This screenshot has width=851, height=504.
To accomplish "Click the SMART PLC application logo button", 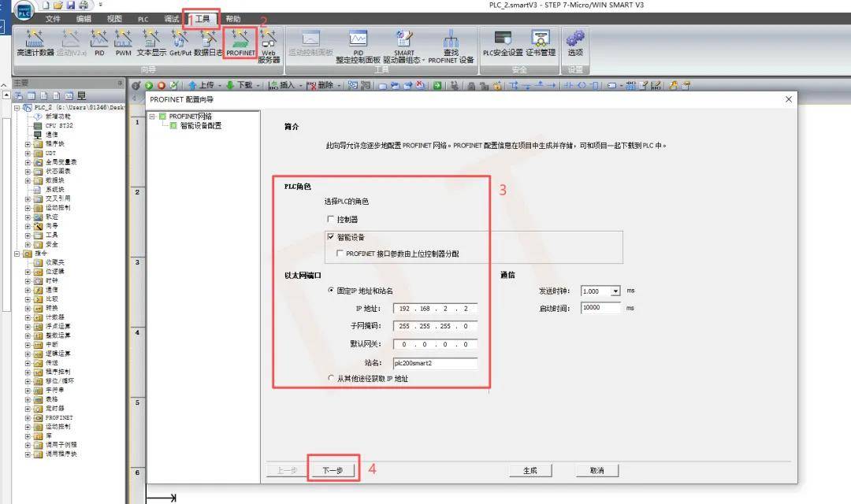I will coord(24,10).
